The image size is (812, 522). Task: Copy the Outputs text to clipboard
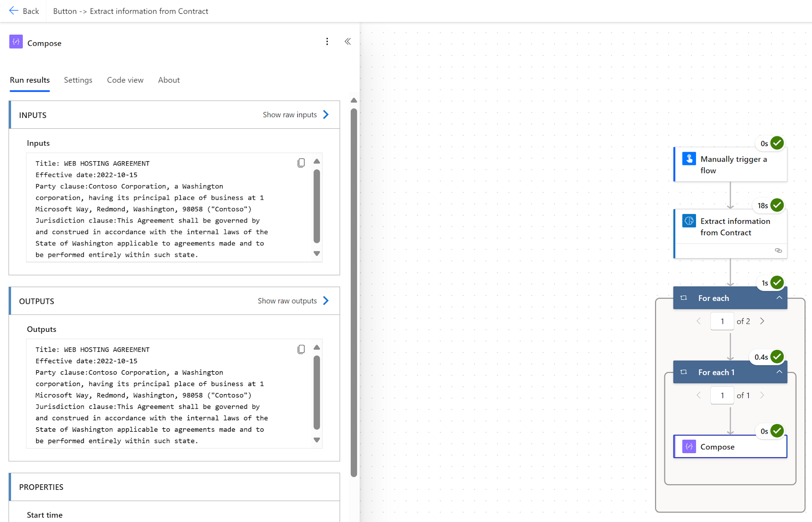(302, 349)
